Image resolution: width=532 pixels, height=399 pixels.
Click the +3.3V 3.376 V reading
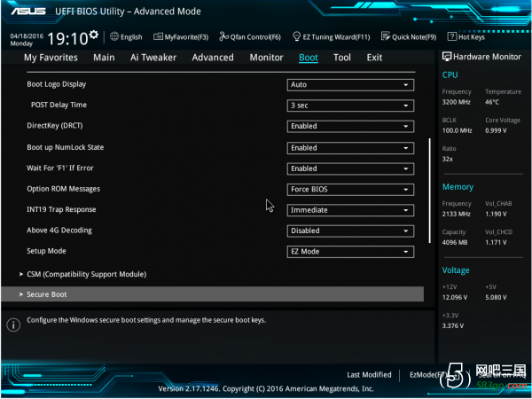point(452,325)
